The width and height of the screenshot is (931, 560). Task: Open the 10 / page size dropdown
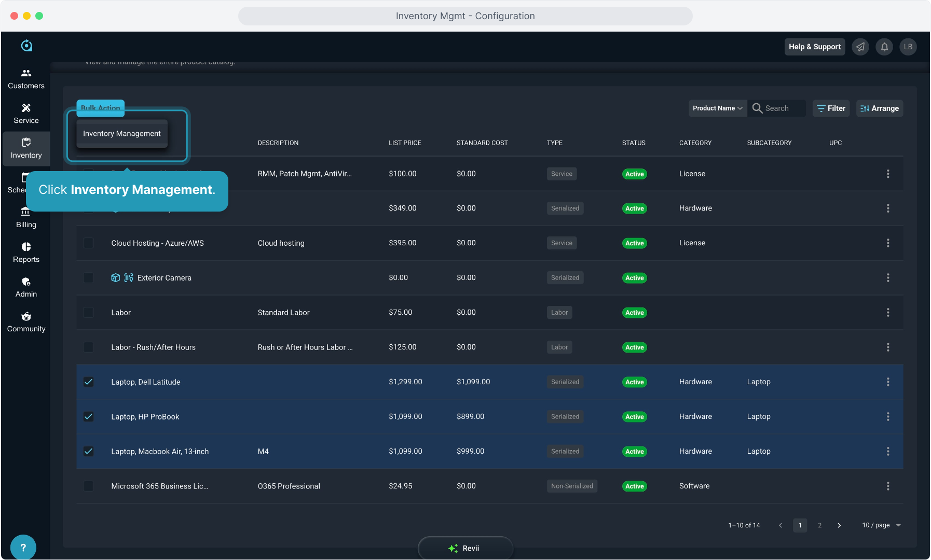[x=881, y=525]
